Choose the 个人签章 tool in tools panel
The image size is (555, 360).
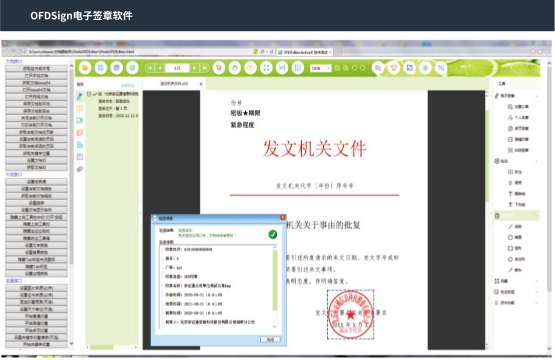coord(518,118)
